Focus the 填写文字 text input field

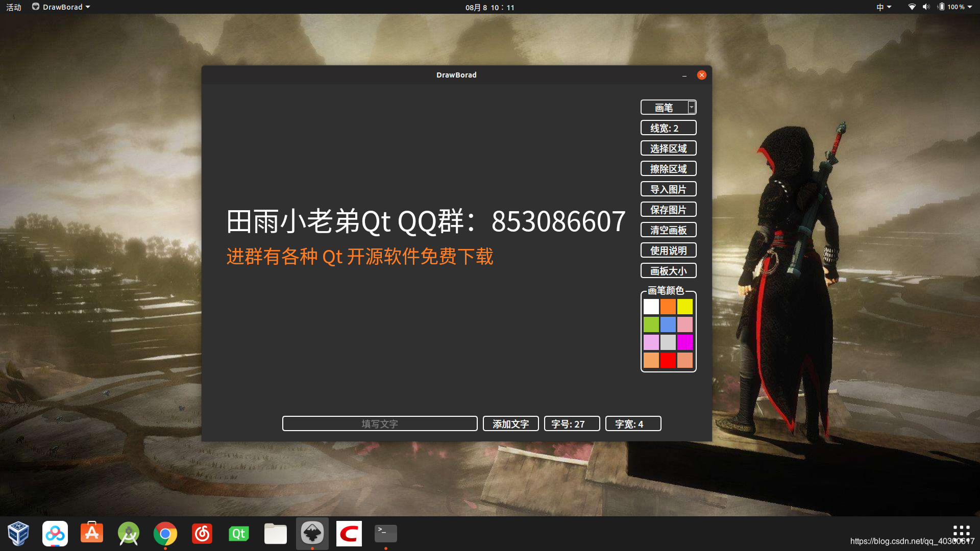380,423
